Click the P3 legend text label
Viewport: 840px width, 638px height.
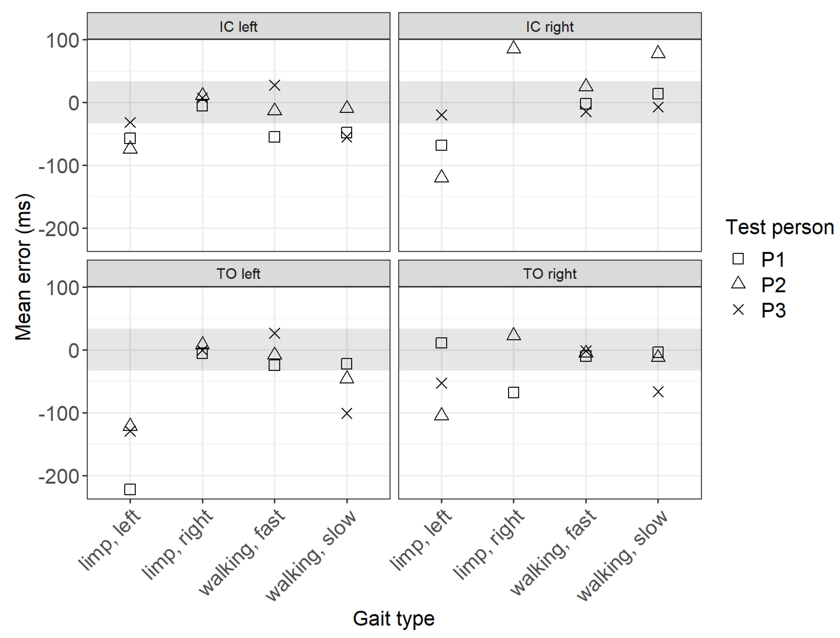point(773,310)
